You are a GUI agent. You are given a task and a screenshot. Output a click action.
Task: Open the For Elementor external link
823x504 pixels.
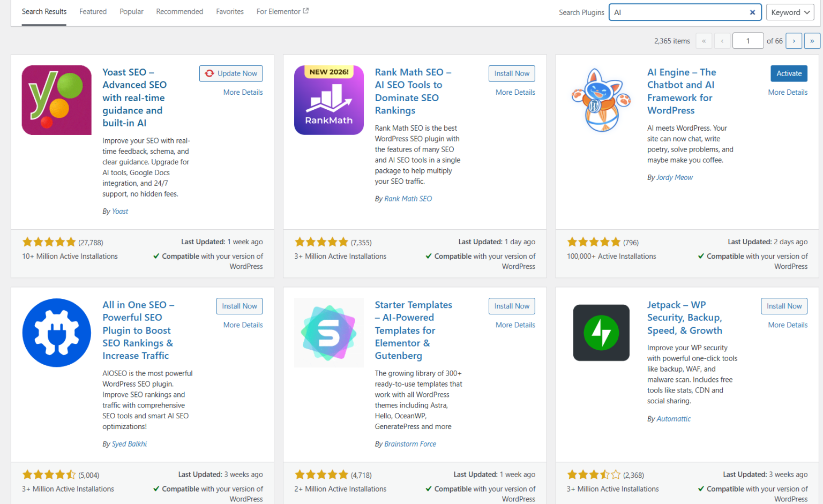(x=282, y=11)
